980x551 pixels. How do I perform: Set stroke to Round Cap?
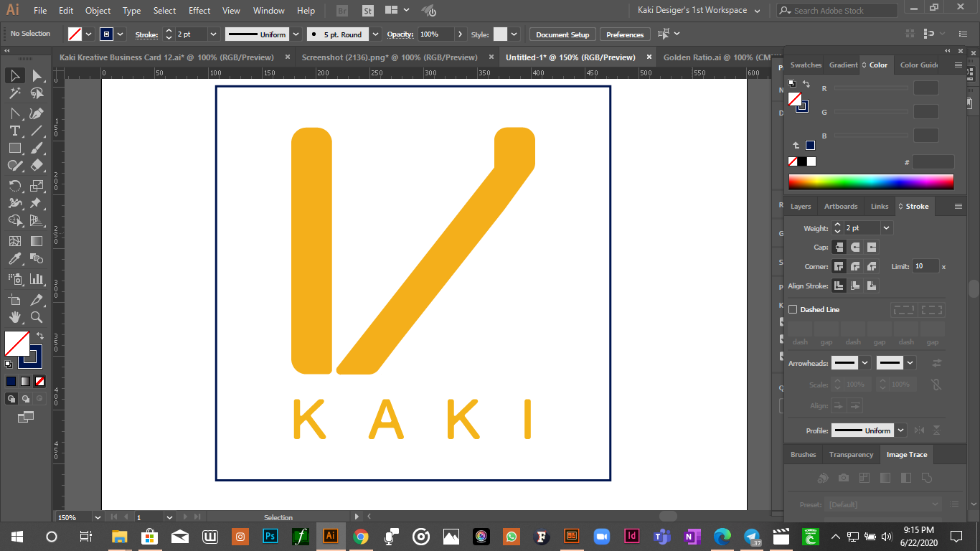click(x=855, y=247)
